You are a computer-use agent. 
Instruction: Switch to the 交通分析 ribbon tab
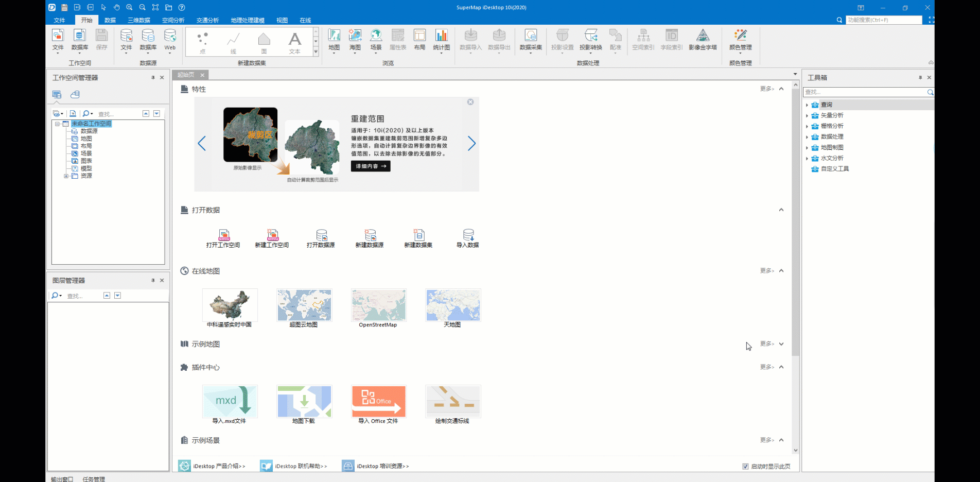[207, 20]
